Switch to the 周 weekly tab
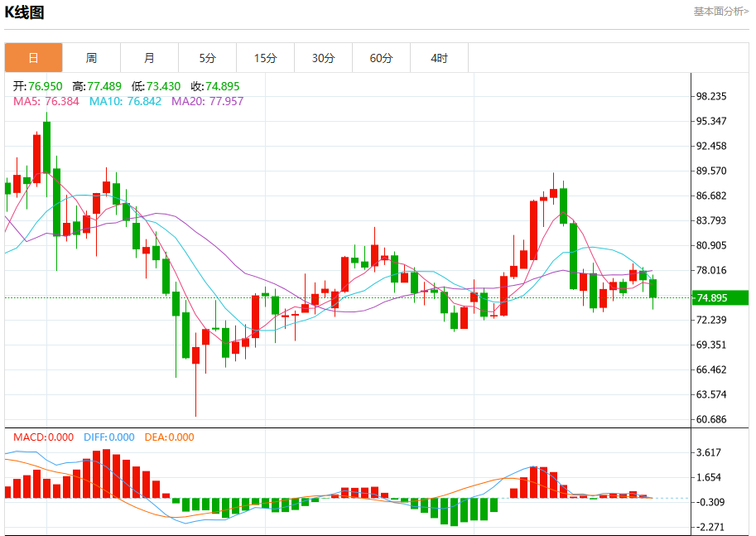This screenshot has width=756, height=536. tap(92, 58)
